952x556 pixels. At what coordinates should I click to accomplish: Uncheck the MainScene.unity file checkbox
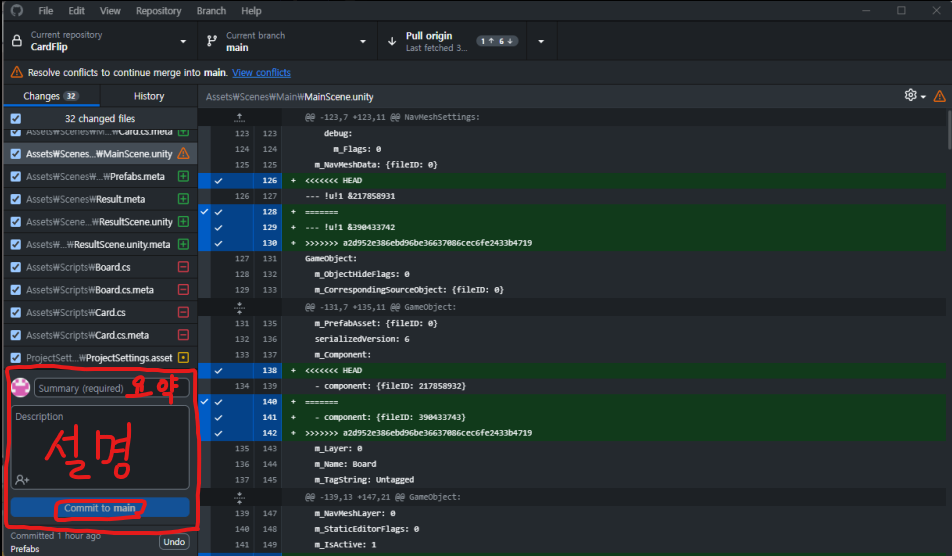pyautogui.click(x=16, y=154)
